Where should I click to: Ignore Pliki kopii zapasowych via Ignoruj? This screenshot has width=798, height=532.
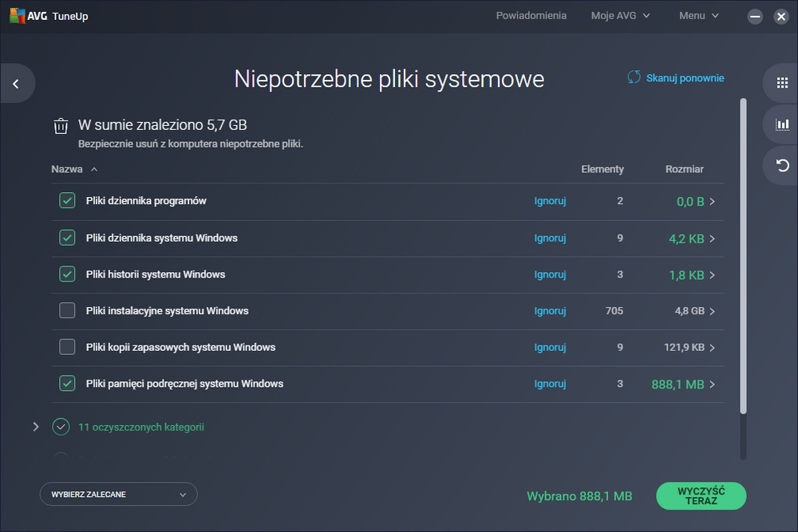click(550, 348)
